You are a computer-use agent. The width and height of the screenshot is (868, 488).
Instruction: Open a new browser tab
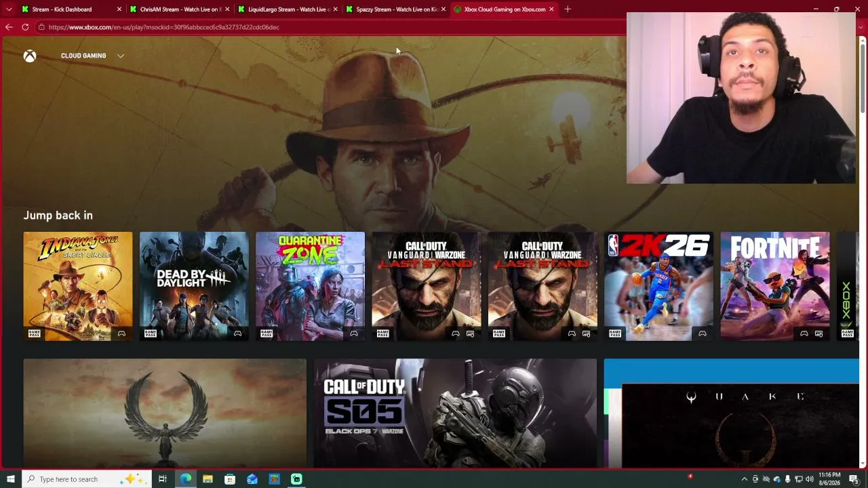[568, 9]
